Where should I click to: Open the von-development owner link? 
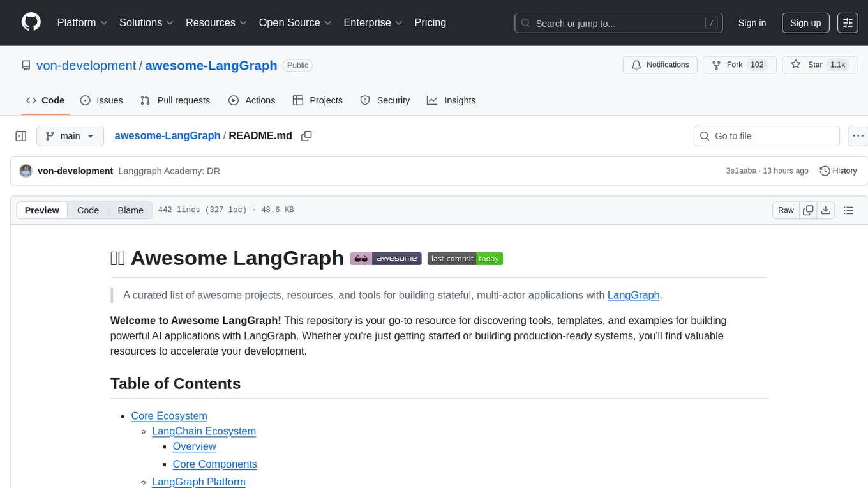tap(86, 65)
